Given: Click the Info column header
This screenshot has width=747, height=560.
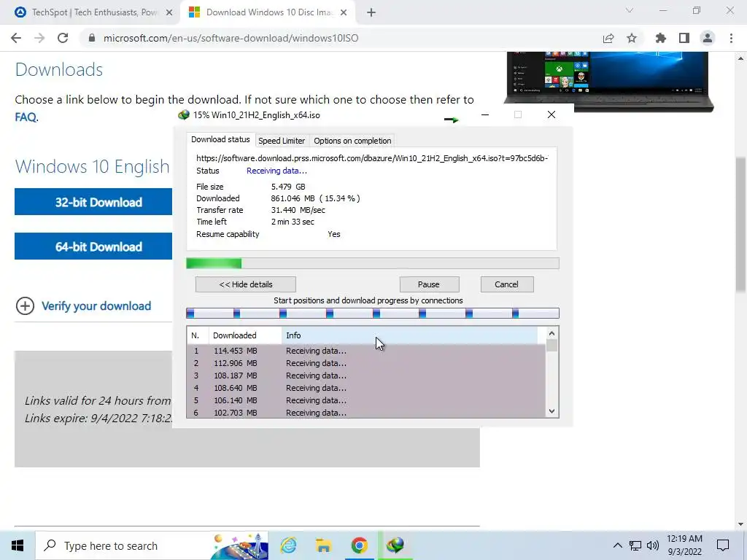Looking at the screenshot, I should pyautogui.click(x=410, y=335).
